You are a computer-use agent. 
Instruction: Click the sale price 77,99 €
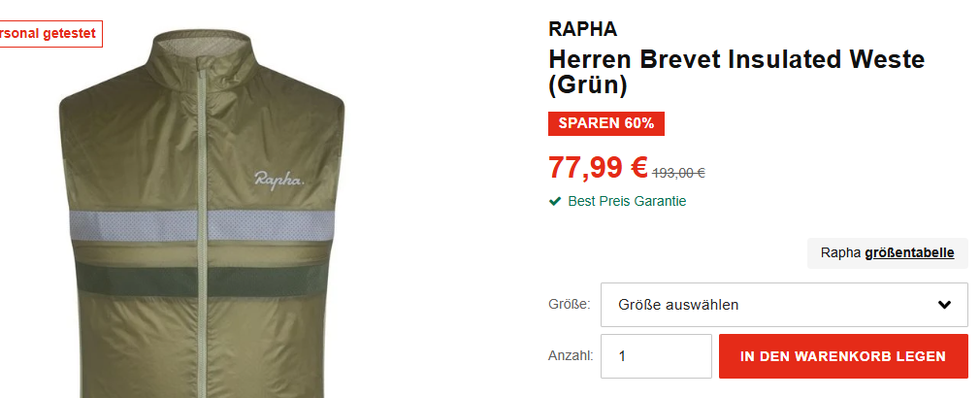tap(598, 167)
